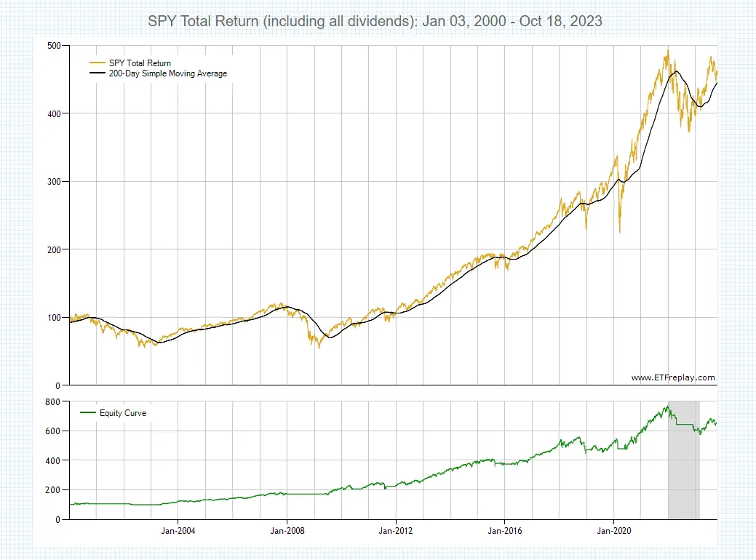Screen dimensions: 756x560
Task: Click the 'Jan-2008' x-axis label
Action: [287, 531]
